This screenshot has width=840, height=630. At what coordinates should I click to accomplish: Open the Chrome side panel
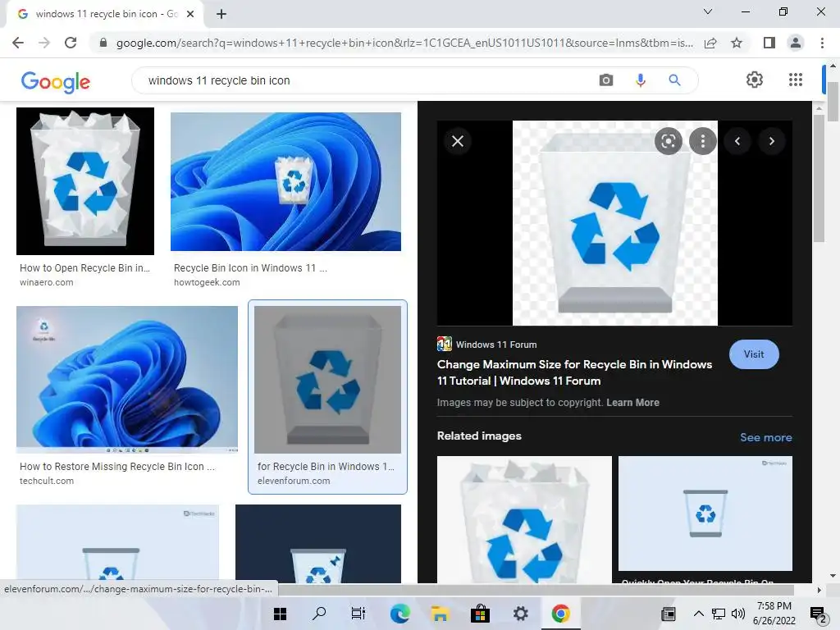click(769, 43)
